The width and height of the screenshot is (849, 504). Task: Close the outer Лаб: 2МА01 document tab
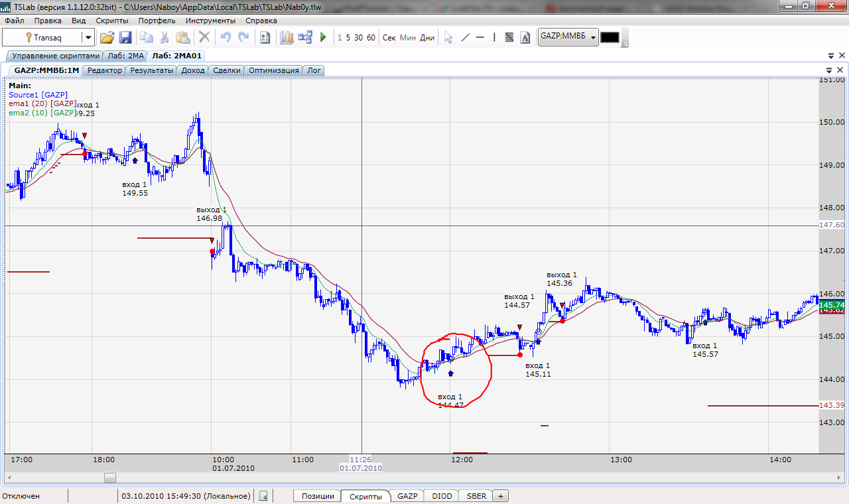pyautogui.click(x=841, y=56)
